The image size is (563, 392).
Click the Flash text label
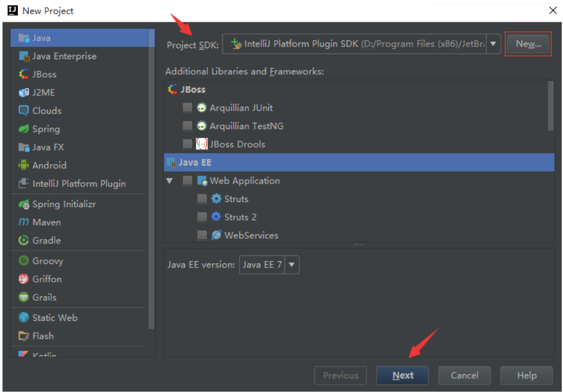pos(43,336)
